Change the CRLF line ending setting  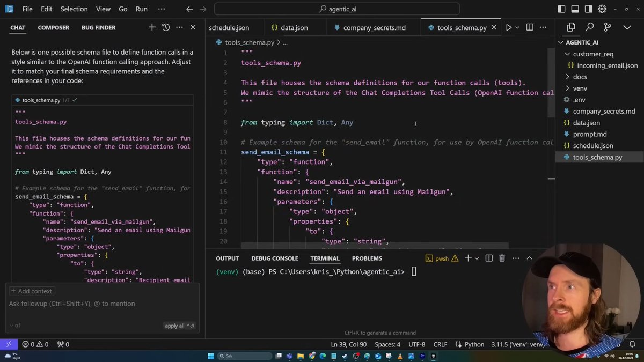(x=440, y=344)
